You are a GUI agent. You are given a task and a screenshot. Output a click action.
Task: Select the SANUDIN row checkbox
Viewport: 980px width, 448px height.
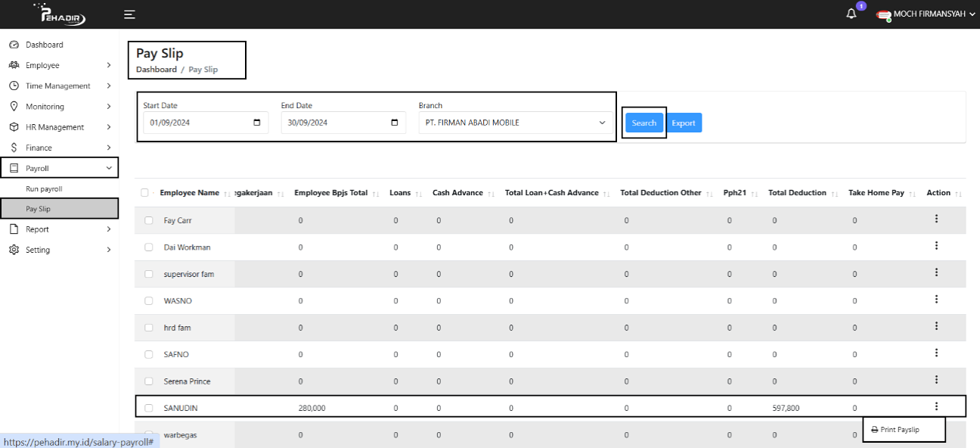click(x=149, y=408)
